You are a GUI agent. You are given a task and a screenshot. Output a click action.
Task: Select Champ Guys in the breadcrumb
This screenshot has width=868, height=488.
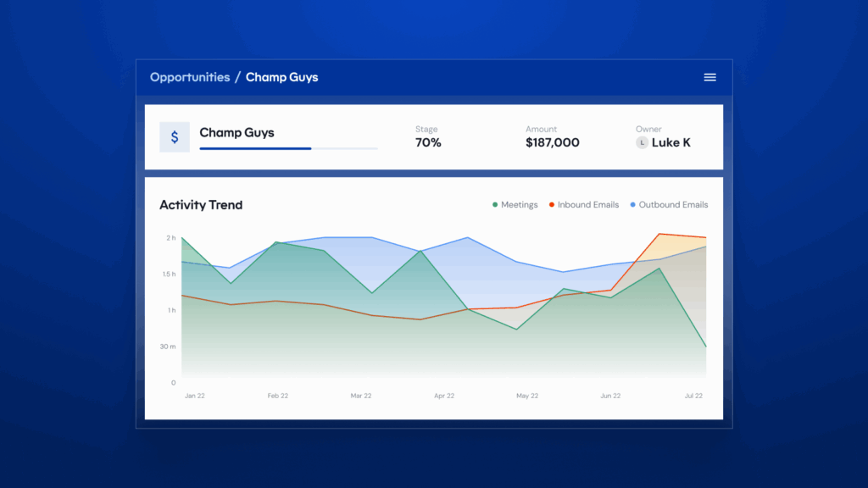coord(282,76)
